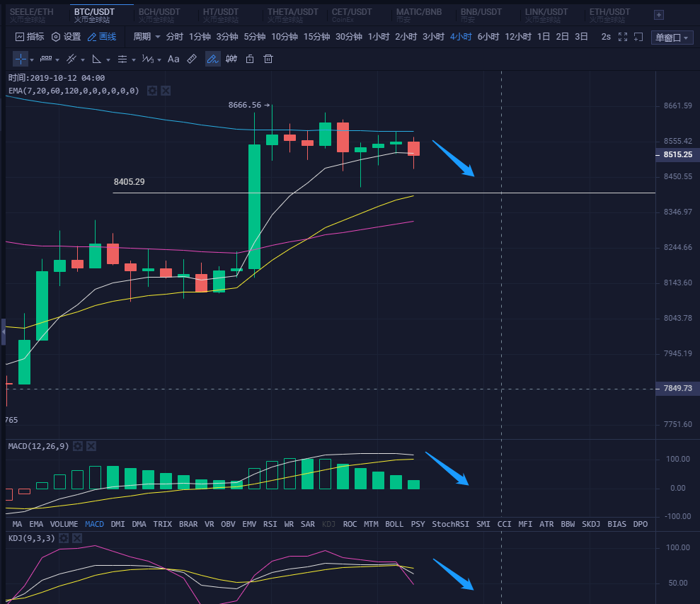Image resolution: width=700 pixels, height=604 pixels.
Task: Select the wave count (1-2-3) tool
Action: 148,59
